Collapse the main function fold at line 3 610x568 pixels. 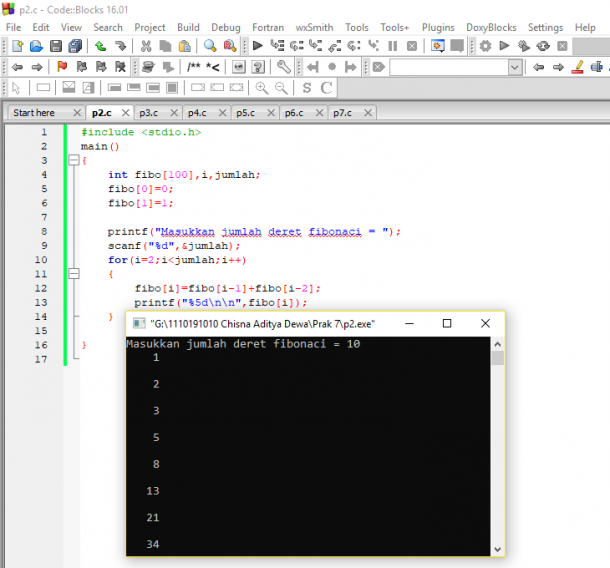(x=74, y=160)
